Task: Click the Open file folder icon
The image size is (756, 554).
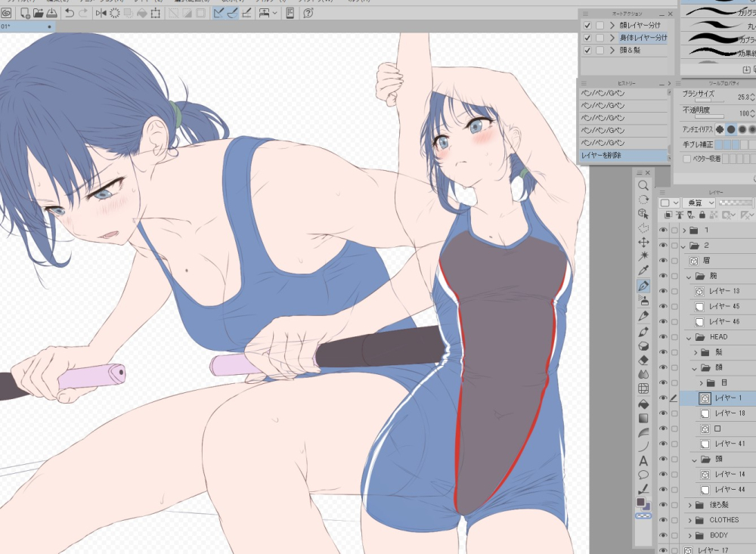Action: [38, 13]
